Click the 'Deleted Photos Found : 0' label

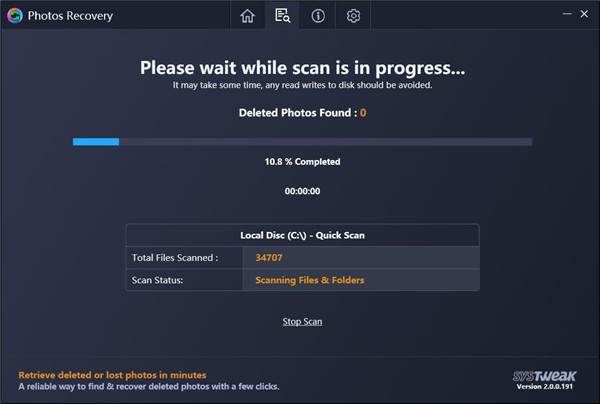302,113
